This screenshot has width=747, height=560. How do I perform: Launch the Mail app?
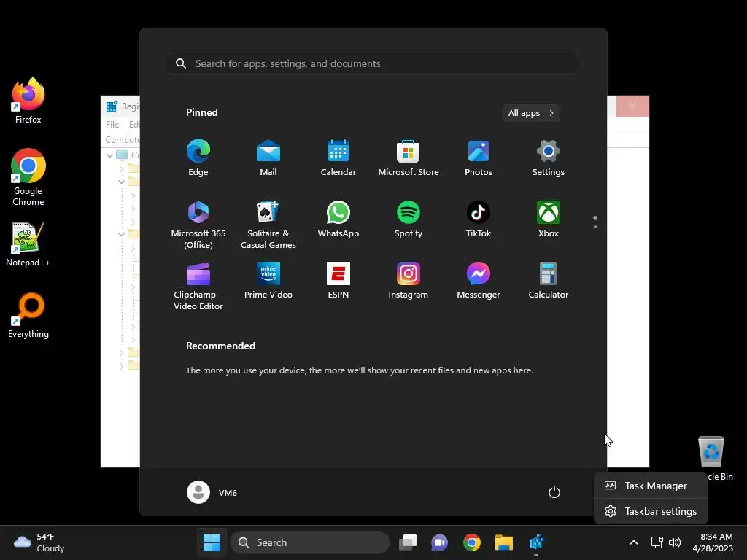(268, 158)
